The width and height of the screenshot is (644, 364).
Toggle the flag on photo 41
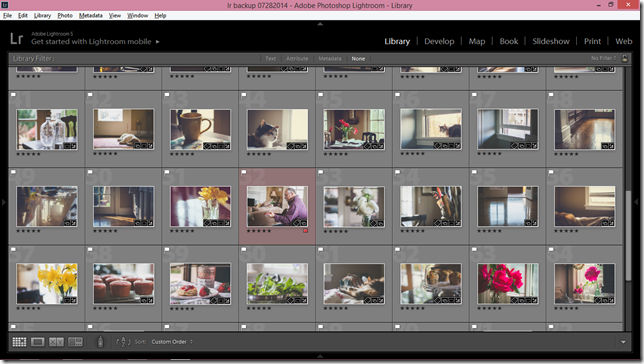(x=13, y=95)
